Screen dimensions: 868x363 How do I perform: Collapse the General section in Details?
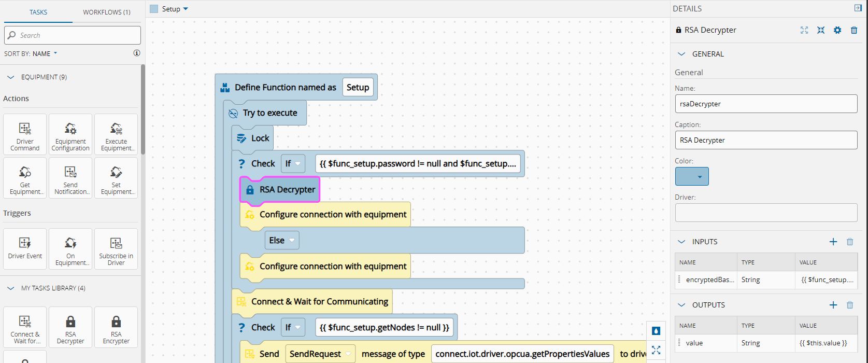[682, 54]
